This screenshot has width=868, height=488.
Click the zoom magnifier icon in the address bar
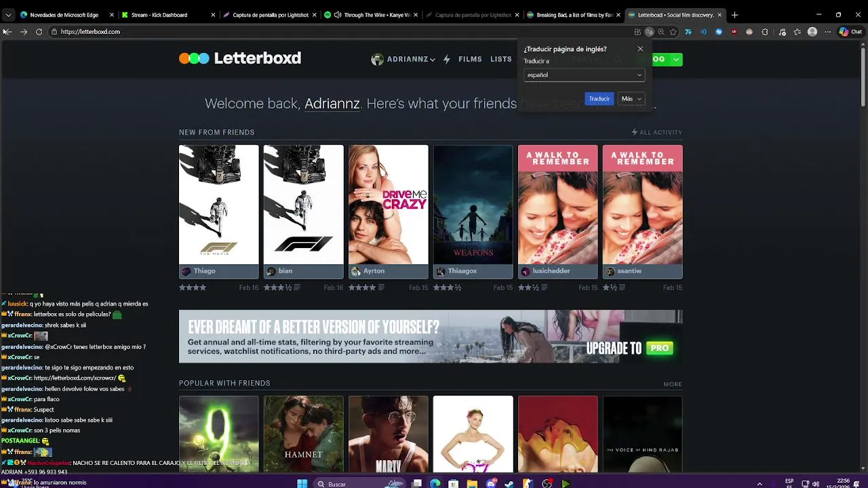pyautogui.click(x=661, y=32)
